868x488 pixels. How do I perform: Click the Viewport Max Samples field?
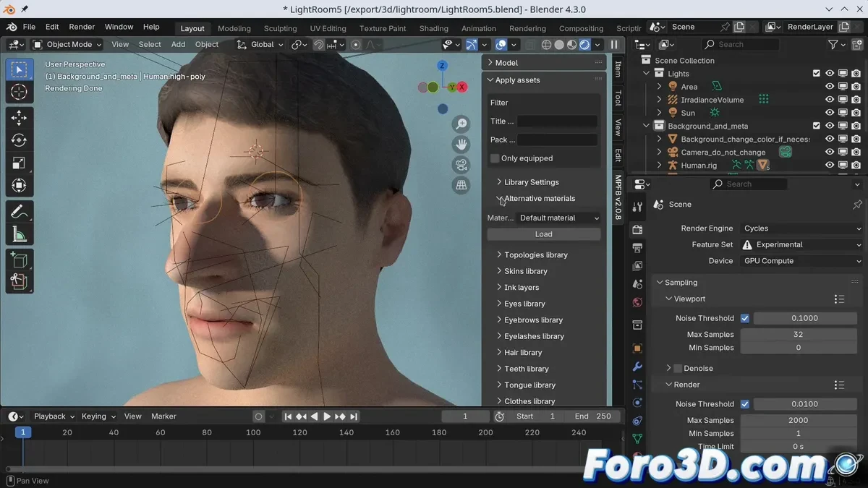click(x=799, y=335)
